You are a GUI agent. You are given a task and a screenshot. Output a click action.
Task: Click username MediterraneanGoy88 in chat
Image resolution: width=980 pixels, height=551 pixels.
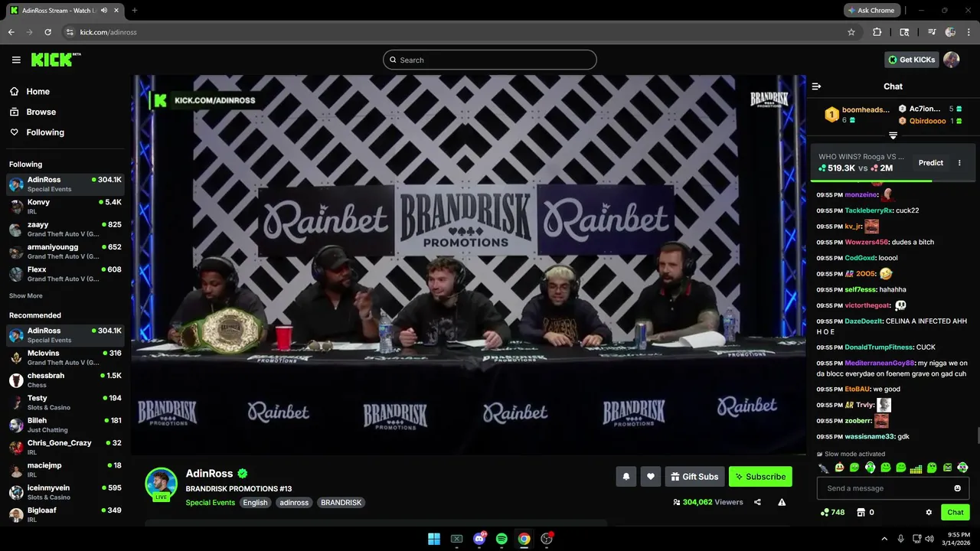coord(880,364)
